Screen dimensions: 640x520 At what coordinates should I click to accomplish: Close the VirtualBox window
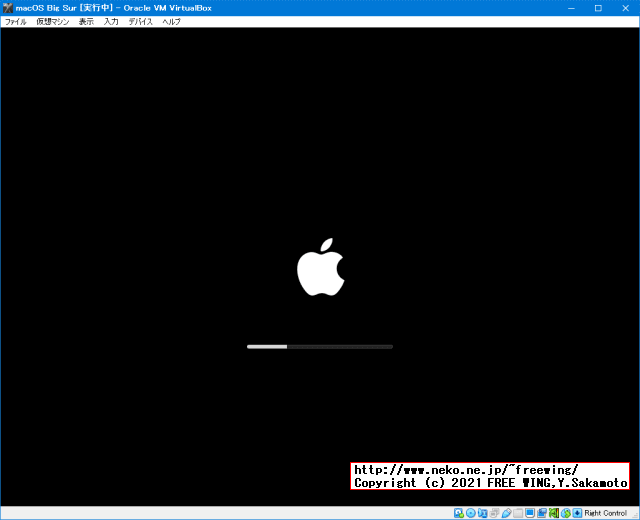625,8
